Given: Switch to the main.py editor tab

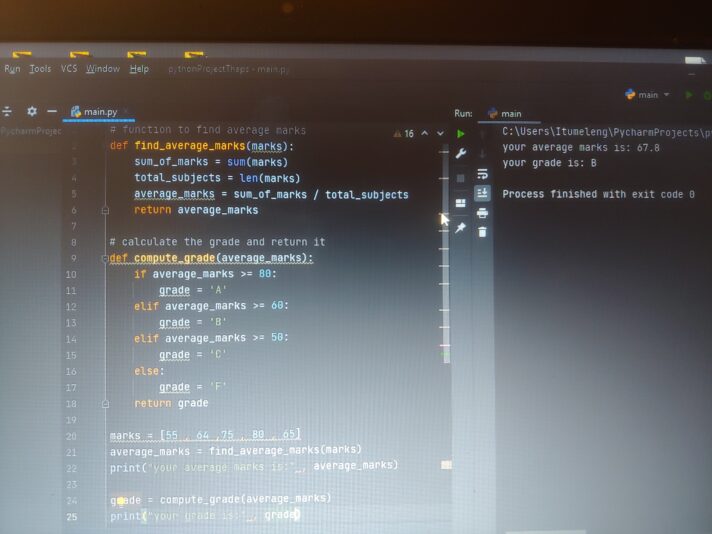Looking at the screenshot, I should 100,112.
